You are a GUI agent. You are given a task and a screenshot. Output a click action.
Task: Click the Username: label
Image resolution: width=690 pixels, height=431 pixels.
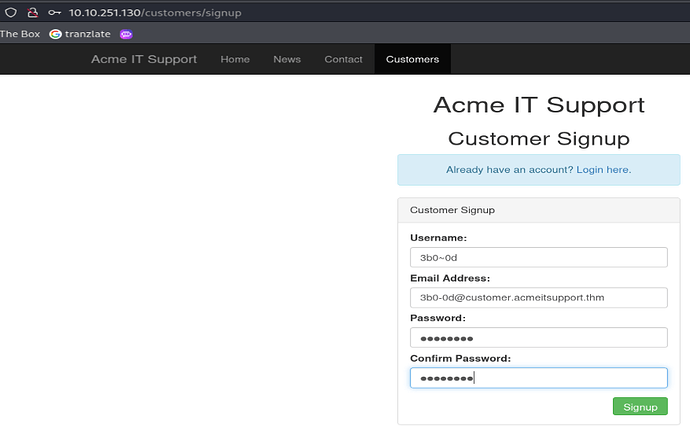(x=438, y=238)
